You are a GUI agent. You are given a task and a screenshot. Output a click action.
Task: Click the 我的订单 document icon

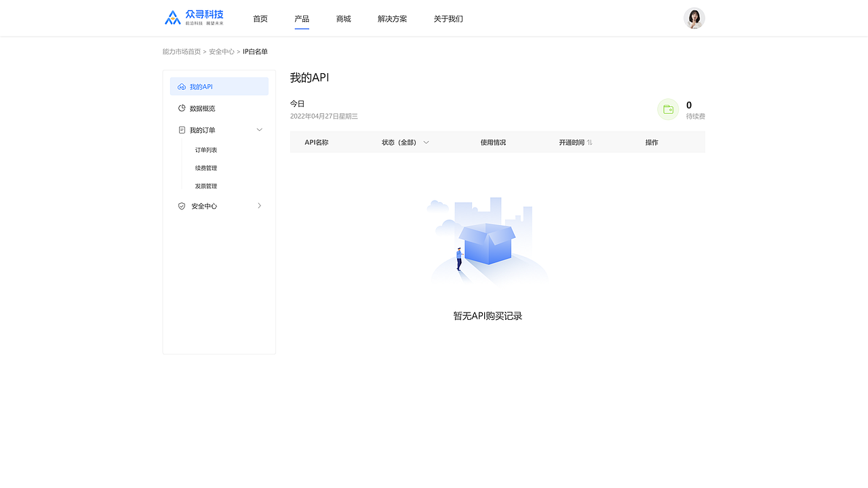181,129
